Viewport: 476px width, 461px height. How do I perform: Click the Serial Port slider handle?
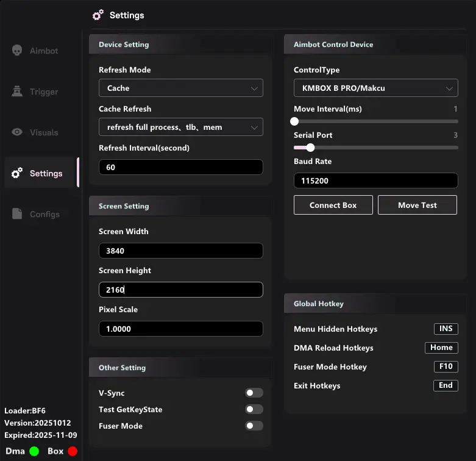click(x=310, y=147)
